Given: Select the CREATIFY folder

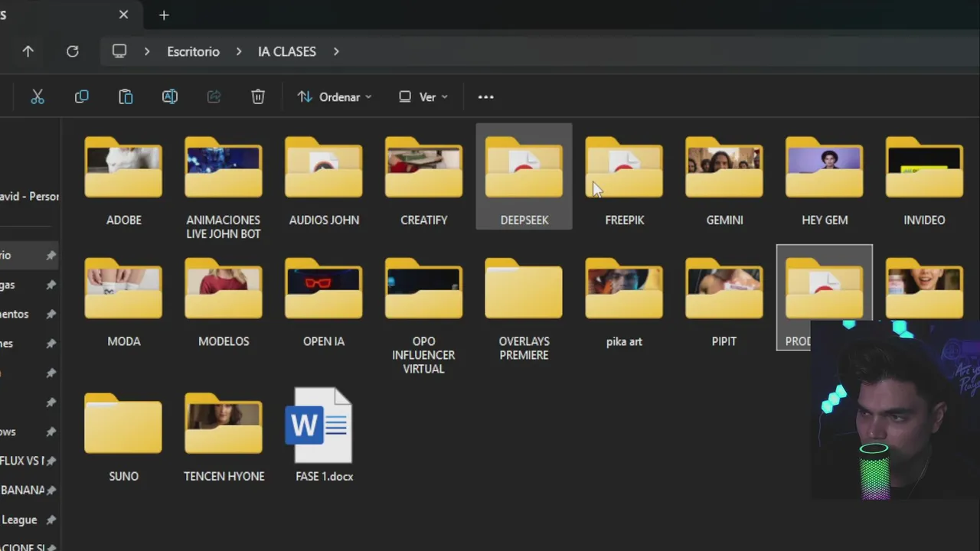Looking at the screenshot, I should coord(423,181).
